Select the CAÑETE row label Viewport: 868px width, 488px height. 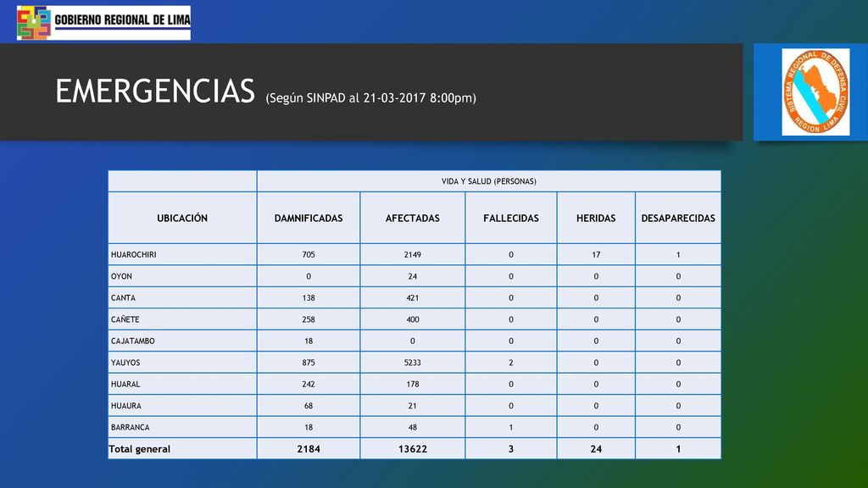[x=125, y=319]
